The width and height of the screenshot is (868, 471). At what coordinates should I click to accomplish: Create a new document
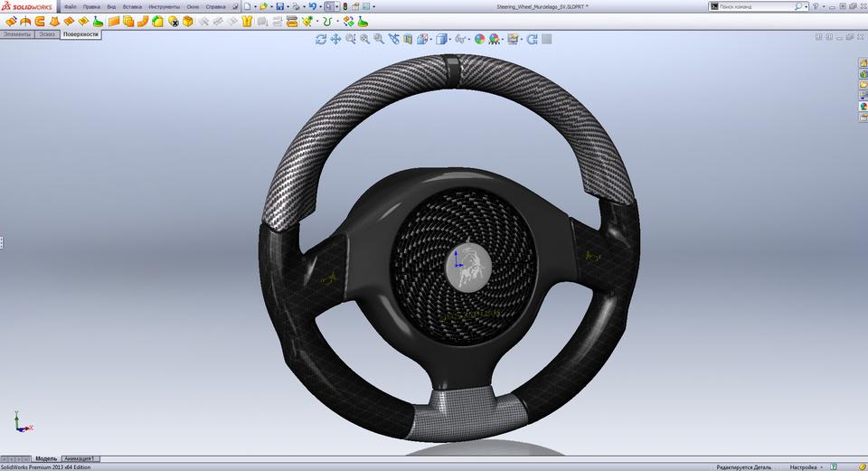click(x=247, y=6)
